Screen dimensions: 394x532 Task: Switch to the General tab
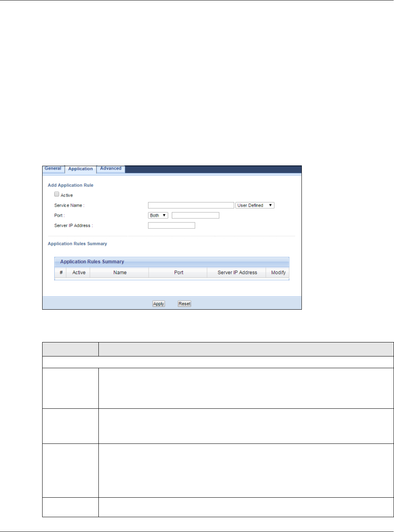pyautogui.click(x=53, y=169)
